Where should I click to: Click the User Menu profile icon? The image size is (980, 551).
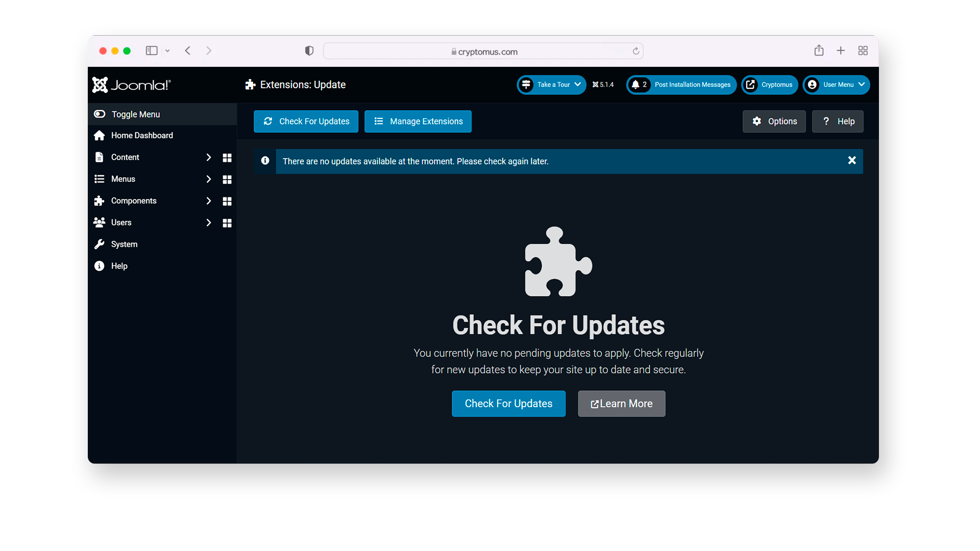pos(813,85)
